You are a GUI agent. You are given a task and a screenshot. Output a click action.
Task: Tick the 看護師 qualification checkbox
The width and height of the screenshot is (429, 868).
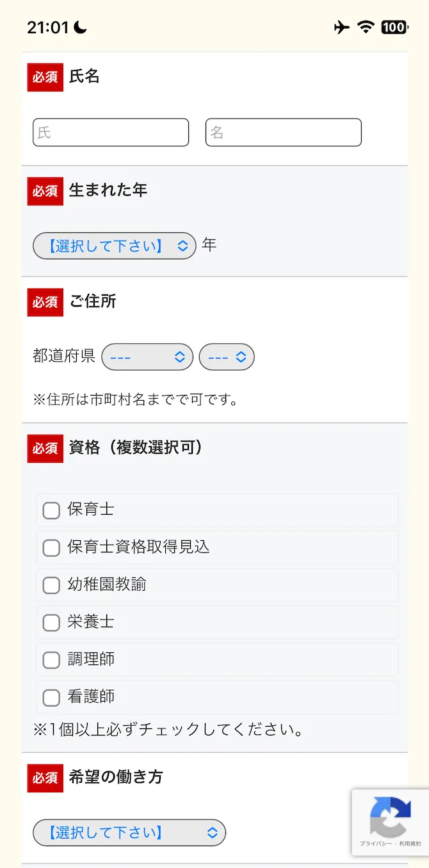pos(51,697)
